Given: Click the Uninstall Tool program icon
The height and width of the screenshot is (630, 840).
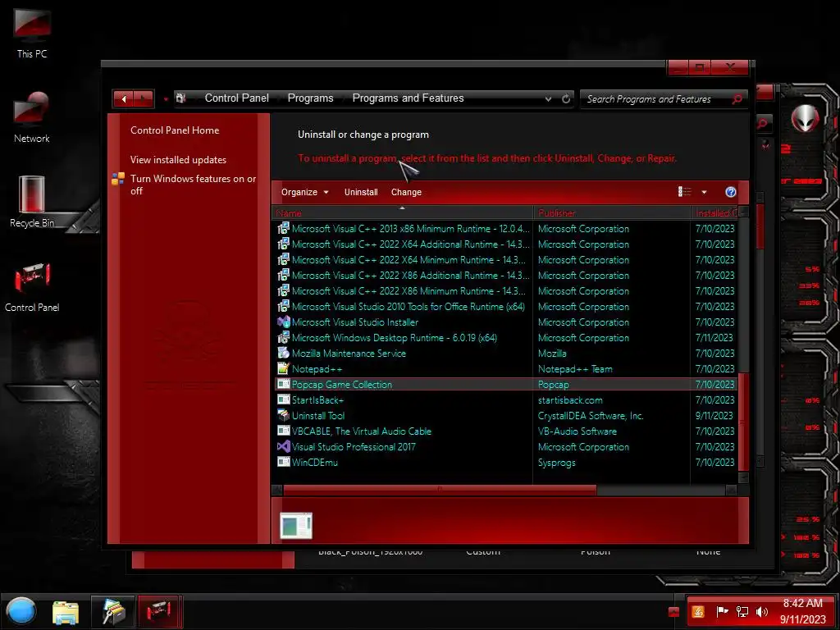Looking at the screenshot, I should [x=283, y=415].
